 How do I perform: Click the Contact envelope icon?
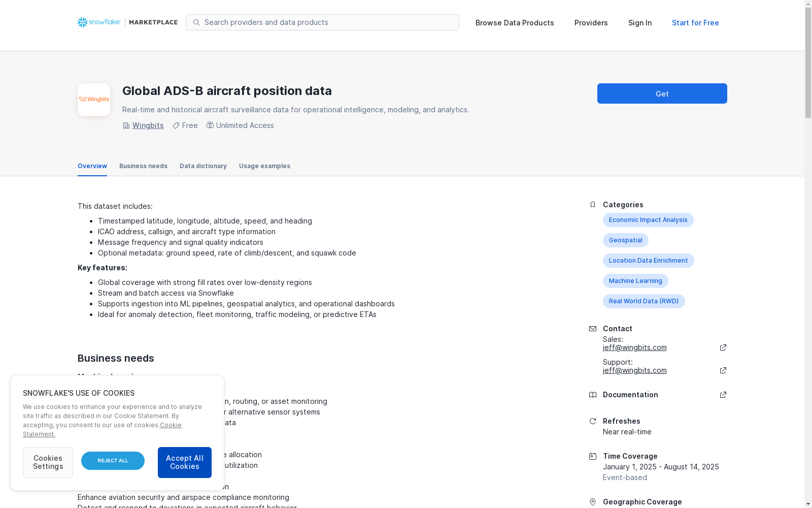[593, 329]
